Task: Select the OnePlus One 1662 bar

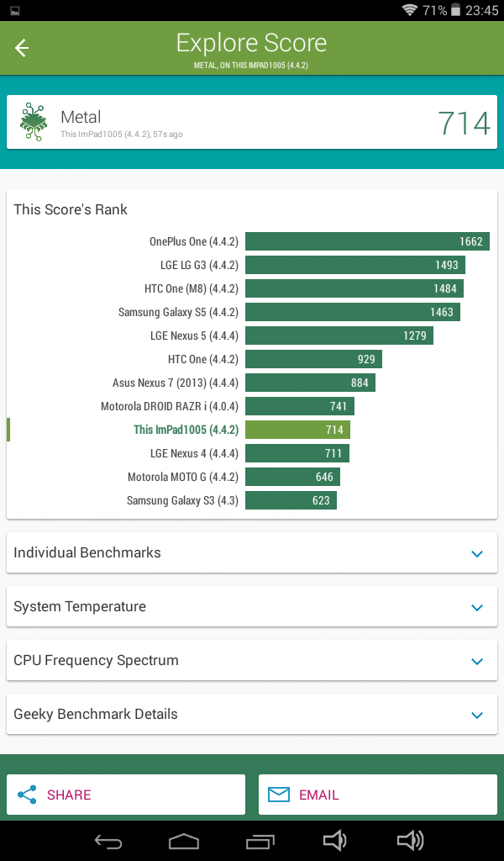Action: pyautogui.click(x=367, y=241)
